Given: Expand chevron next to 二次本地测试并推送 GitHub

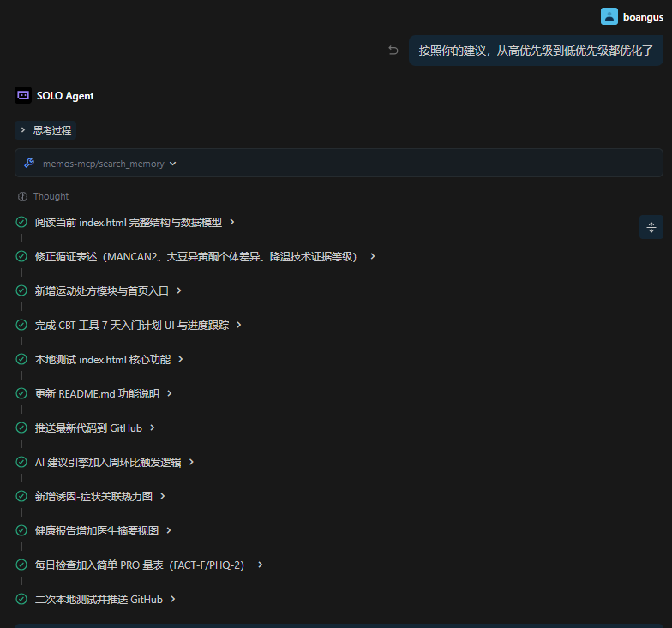Looking at the screenshot, I should coord(173,599).
